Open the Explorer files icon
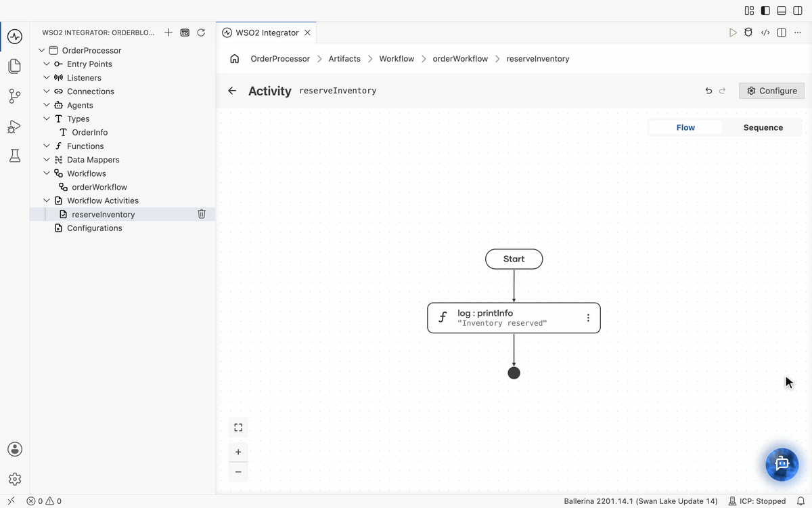812x508 pixels. pyautogui.click(x=15, y=66)
